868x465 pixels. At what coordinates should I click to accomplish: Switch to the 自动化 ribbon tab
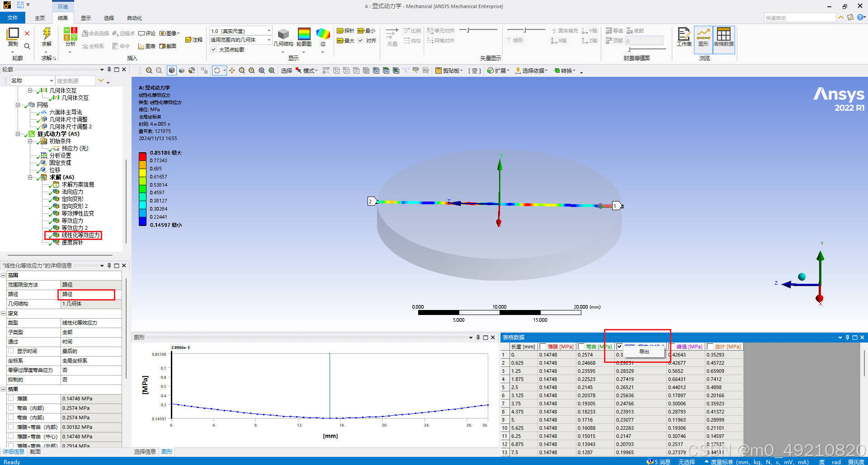[x=134, y=18]
